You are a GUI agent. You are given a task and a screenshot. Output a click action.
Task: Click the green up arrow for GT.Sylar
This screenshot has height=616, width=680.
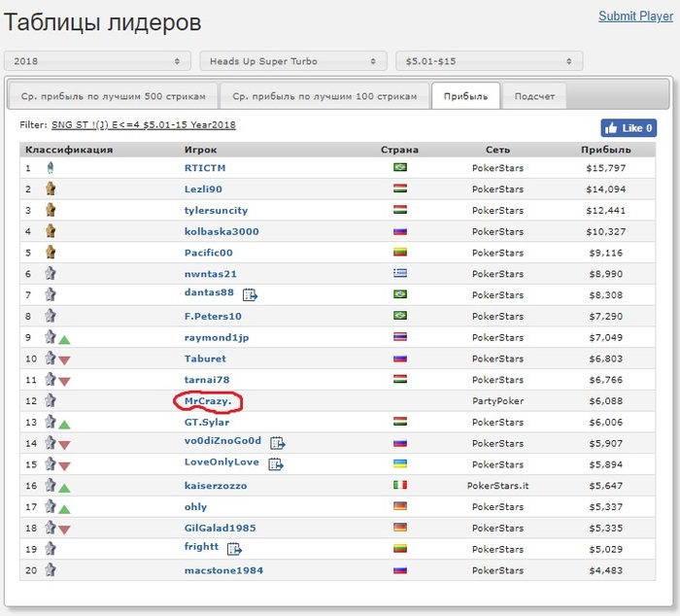(x=65, y=425)
